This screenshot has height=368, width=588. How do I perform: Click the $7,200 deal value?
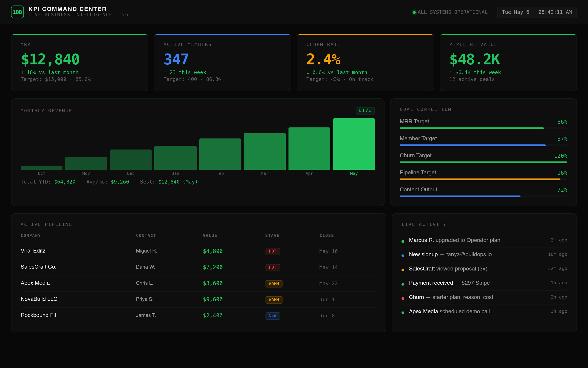pyautogui.click(x=213, y=267)
